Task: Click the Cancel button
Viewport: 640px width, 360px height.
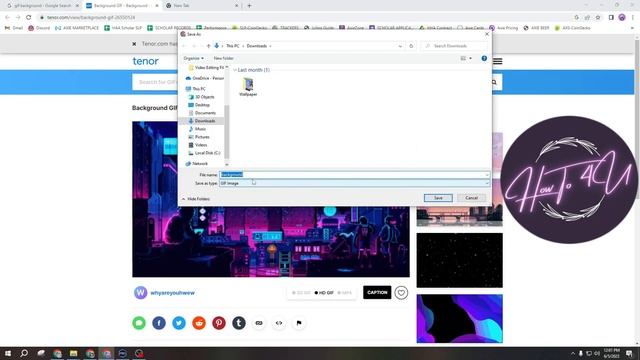Action: pyautogui.click(x=471, y=198)
